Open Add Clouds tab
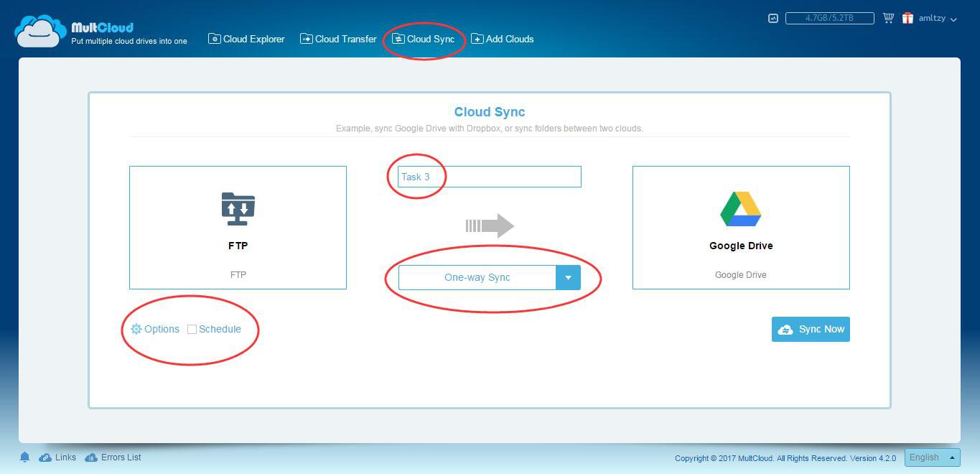 click(503, 39)
